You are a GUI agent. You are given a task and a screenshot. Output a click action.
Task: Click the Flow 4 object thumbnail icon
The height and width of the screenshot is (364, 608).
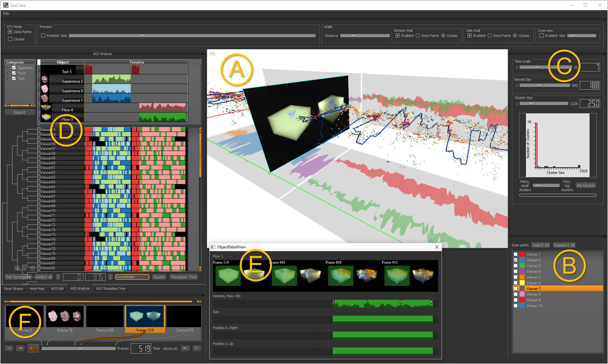pos(46,108)
